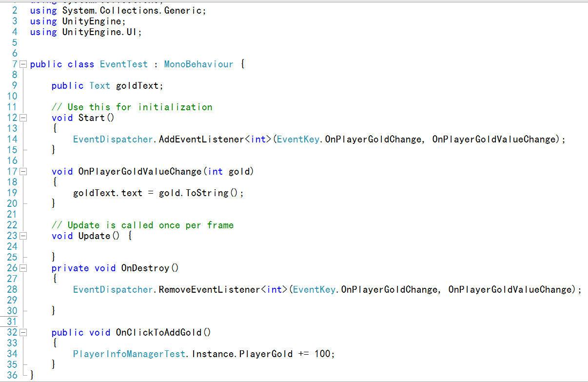Image resolution: width=588 pixels, height=382 pixels.
Task: Click 'goldText.text' assignment on line 19
Action: tap(108, 193)
